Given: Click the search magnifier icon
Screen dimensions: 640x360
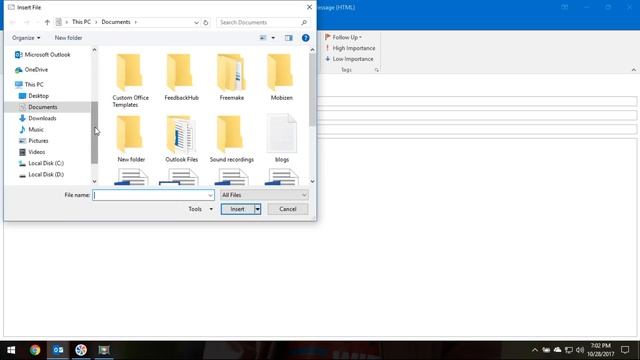Looking at the screenshot, I should click(304, 22).
